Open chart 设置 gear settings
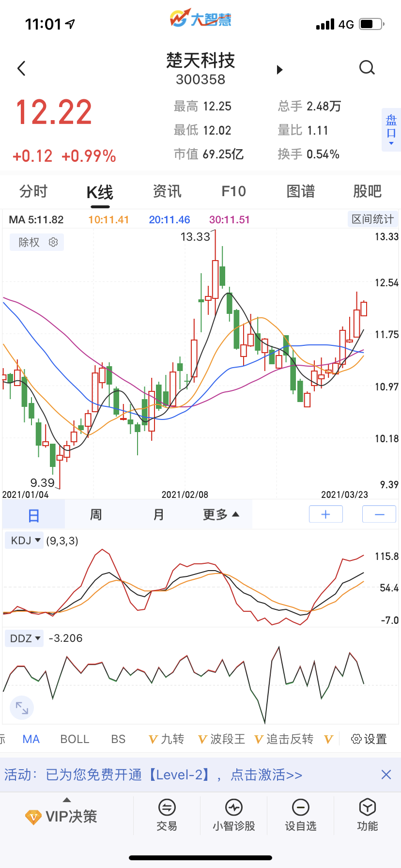401x868 pixels. (x=369, y=739)
